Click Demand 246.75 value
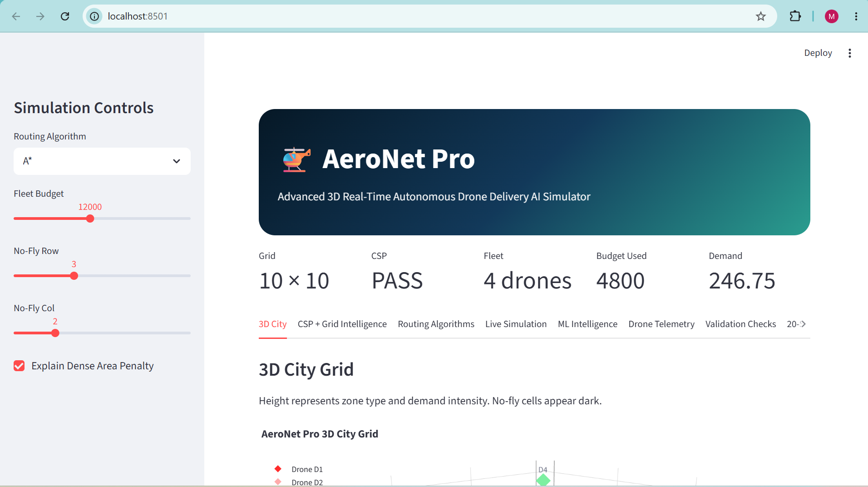 tap(742, 281)
